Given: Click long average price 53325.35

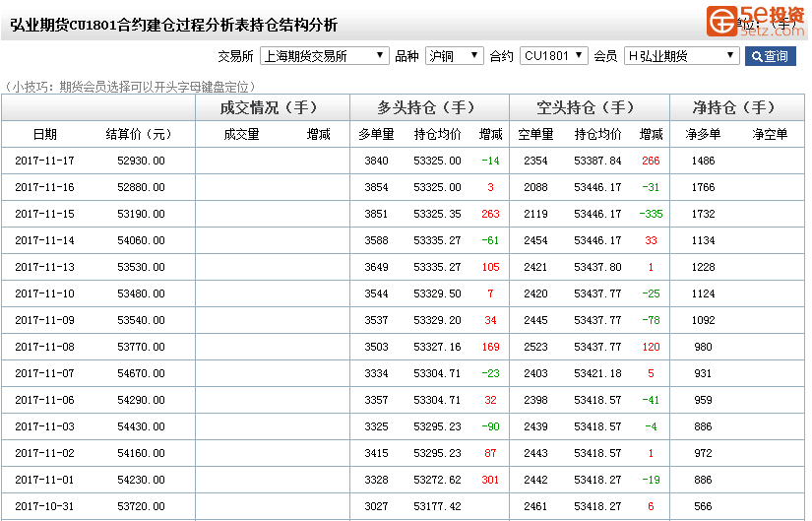Looking at the screenshot, I should click(x=437, y=214).
